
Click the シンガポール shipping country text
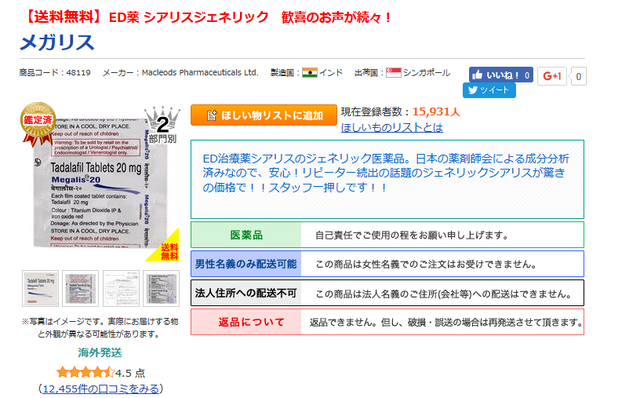tap(427, 73)
